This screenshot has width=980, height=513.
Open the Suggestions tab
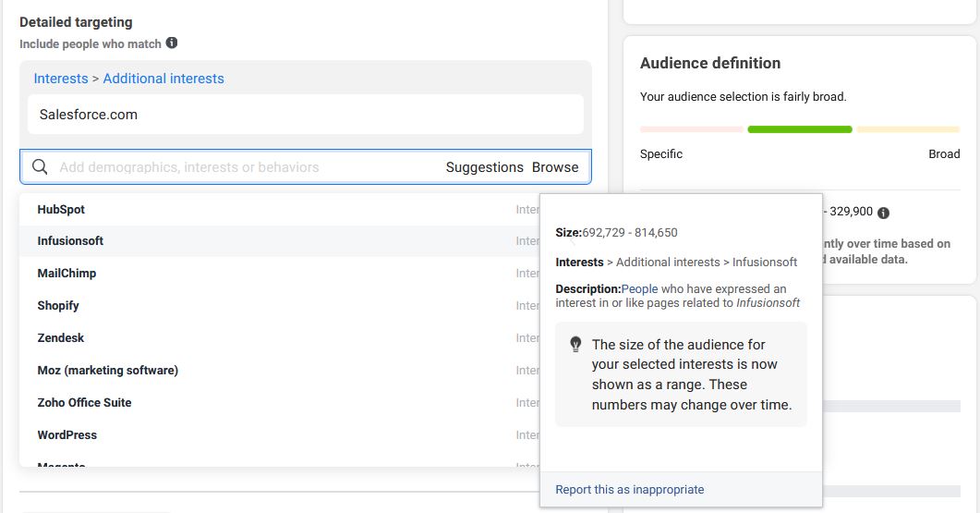(x=484, y=167)
